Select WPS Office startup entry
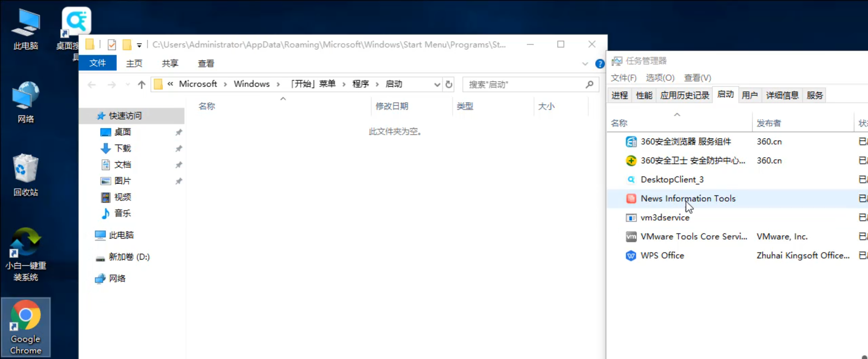 click(662, 255)
